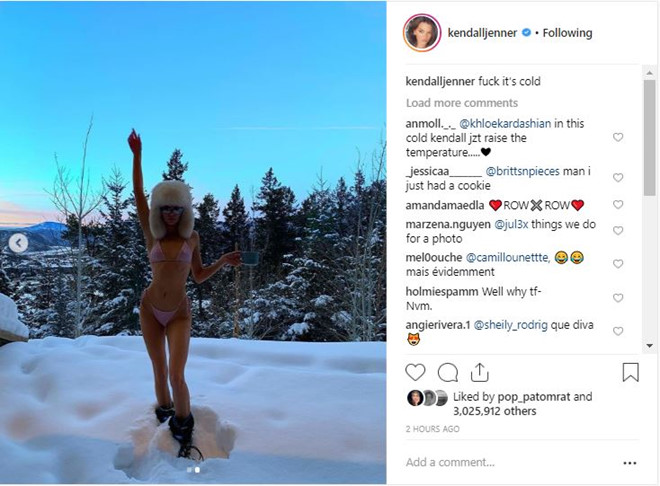Open the three-dot more options menu
Image resolution: width=660 pixels, height=486 pixels.
coord(630,463)
